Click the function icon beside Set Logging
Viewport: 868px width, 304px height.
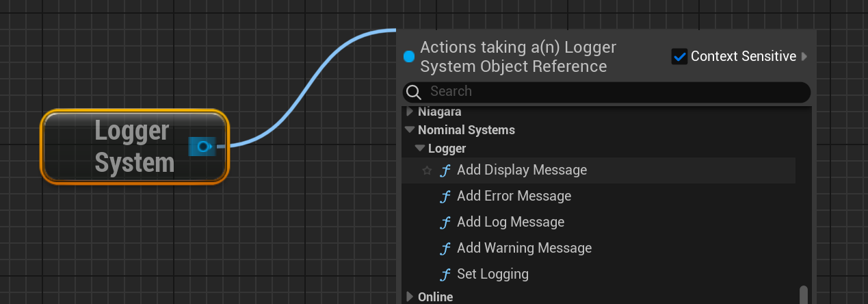pyautogui.click(x=445, y=275)
